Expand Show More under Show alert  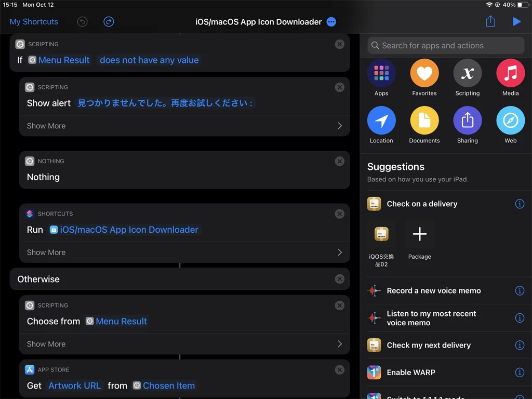[x=184, y=126]
